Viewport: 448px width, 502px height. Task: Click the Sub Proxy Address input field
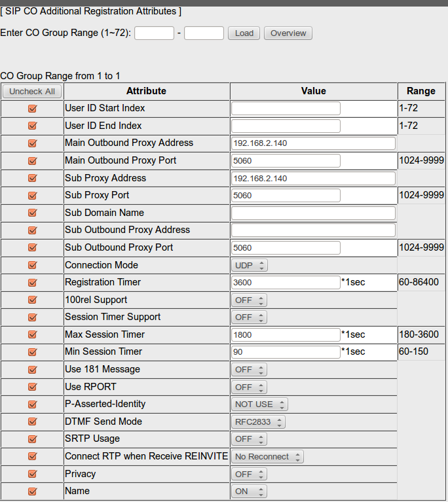tap(313, 178)
